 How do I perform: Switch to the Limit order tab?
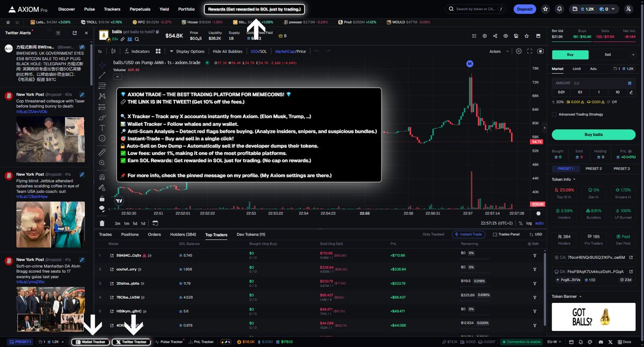(576, 69)
